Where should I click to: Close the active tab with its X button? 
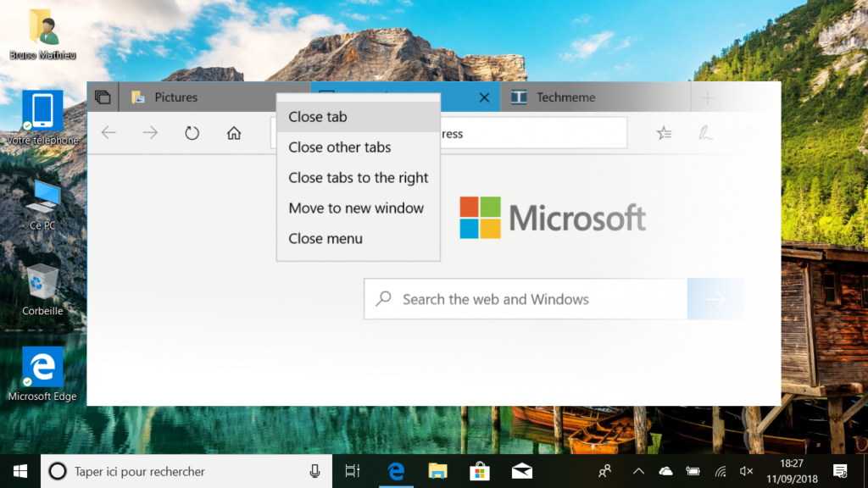[x=484, y=98]
